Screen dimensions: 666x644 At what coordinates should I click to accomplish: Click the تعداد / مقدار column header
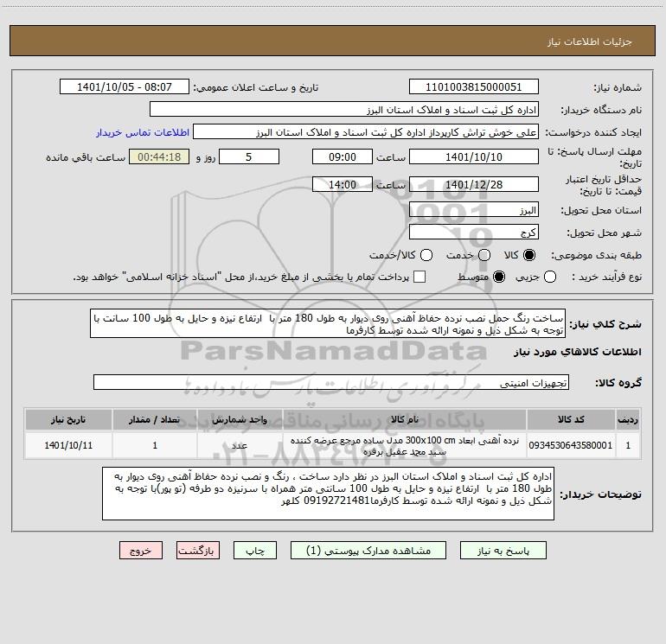tap(155, 419)
